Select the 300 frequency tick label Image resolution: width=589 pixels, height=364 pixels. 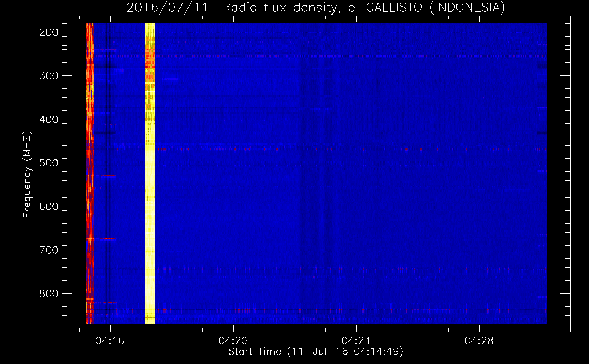49,76
